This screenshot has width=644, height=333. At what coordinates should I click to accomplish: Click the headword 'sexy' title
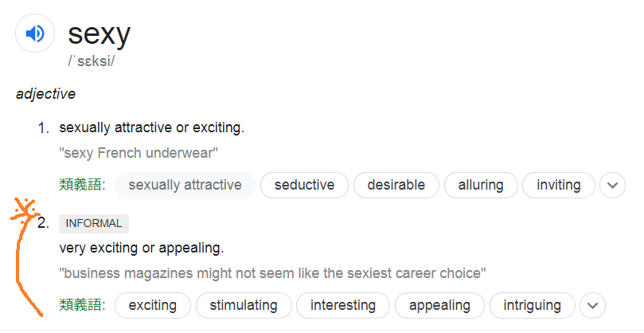[x=99, y=34]
